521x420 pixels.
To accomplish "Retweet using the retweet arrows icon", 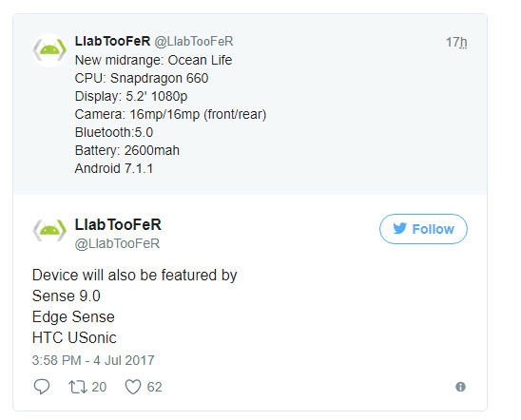I will [x=78, y=387].
